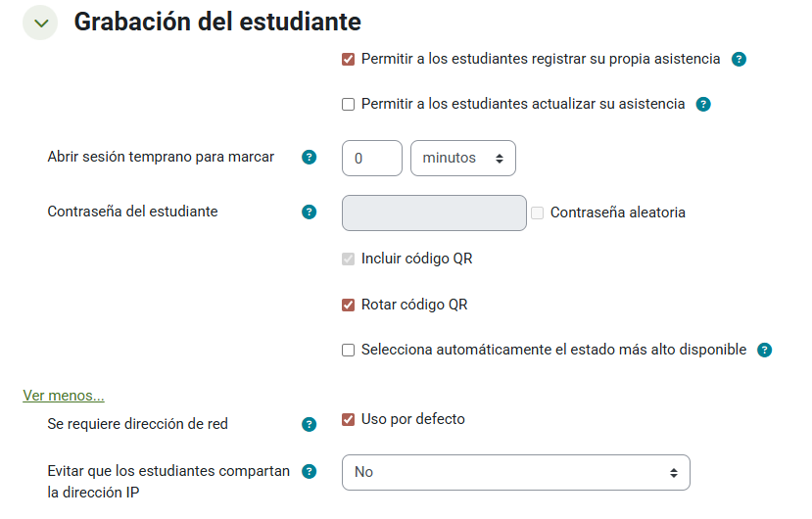Click the Contraseña del estudiante text field
The image size is (812, 519).
(x=434, y=212)
